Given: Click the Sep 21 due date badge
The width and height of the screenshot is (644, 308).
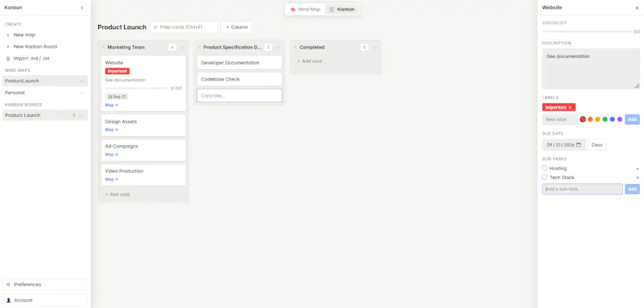Looking at the screenshot, I should coord(117,97).
